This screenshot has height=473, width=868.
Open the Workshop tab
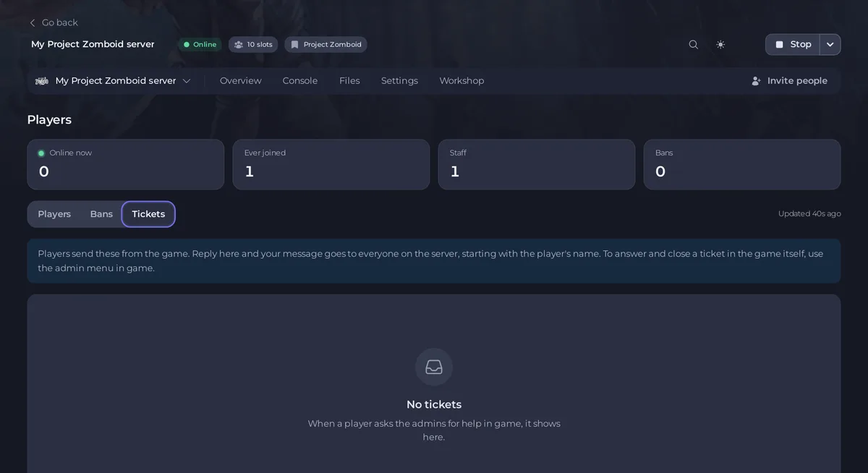click(461, 81)
